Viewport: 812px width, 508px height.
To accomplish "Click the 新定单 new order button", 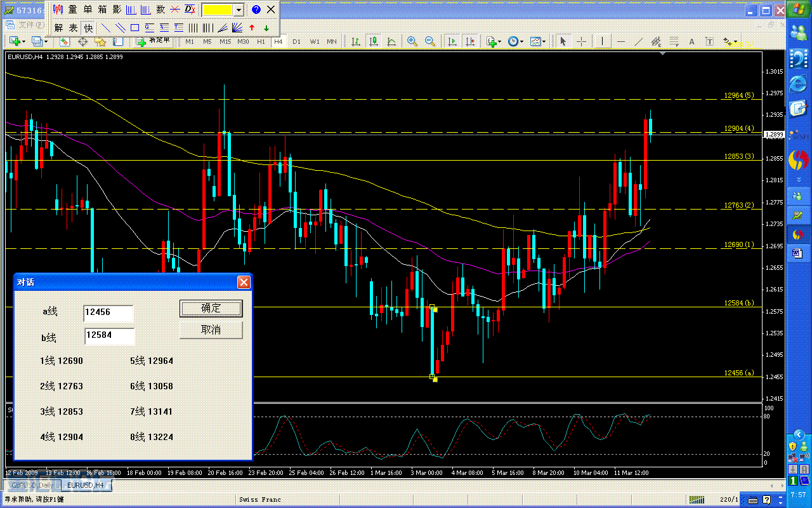I will tap(153, 41).
